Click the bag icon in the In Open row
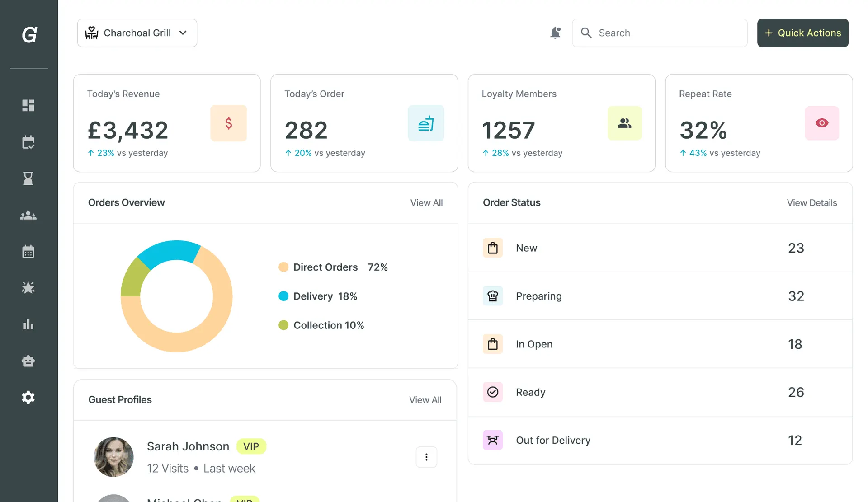 tap(493, 344)
